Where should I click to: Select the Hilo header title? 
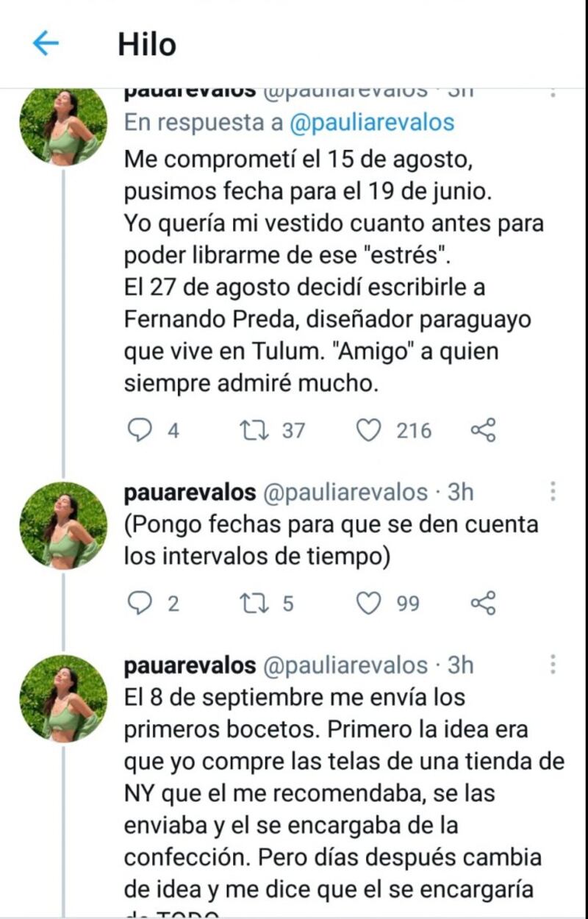click(x=147, y=45)
